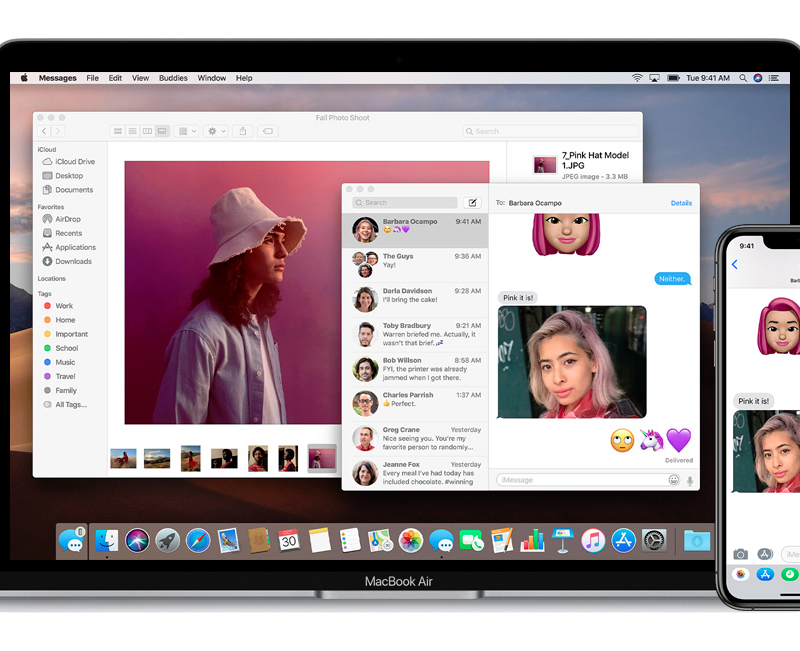Switch Finder to list view
Screen dimensions: 800x651
point(133,131)
